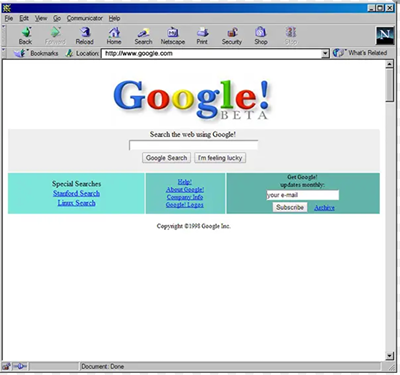The image size is (400, 375).
Task: Click the Google search text box
Action: tap(193, 145)
